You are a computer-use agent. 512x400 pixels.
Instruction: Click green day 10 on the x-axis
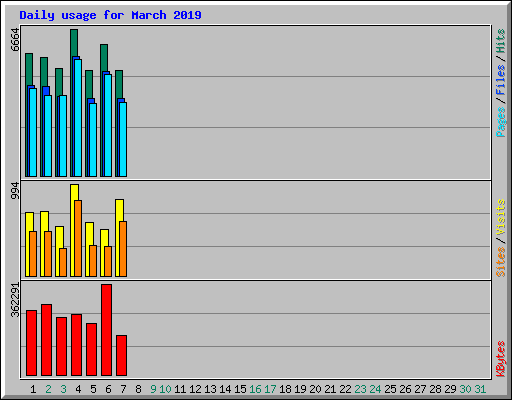tap(165, 389)
